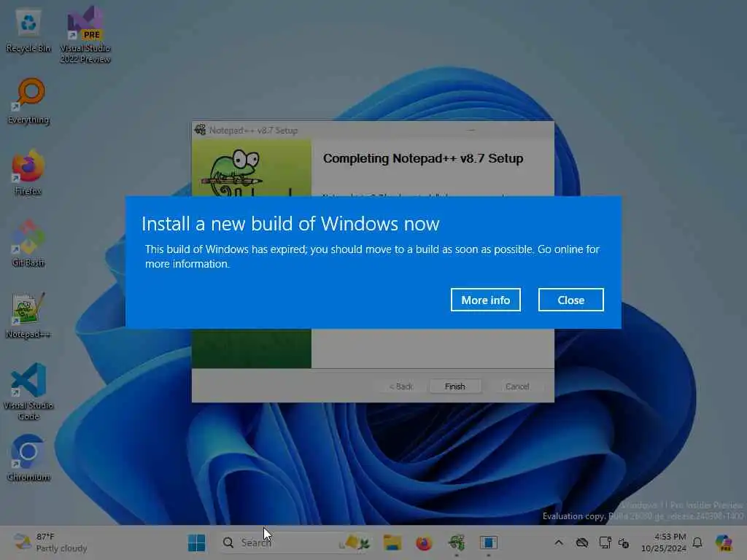This screenshot has height=560, width=747.
Task: Click the blue window app in taskbar
Action: pyautogui.click(x=488, y=542)
